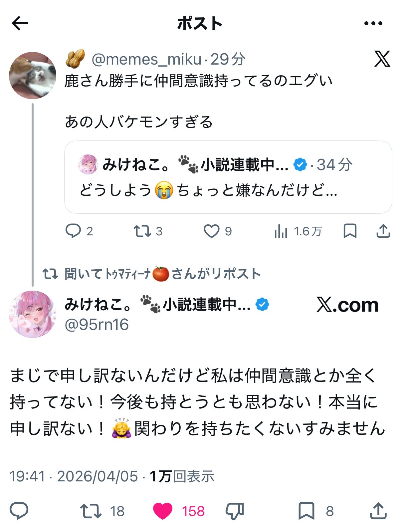Unlike the main post with 158 likes
The width and height of the screenshot is (401, 532).
point(163,511)
